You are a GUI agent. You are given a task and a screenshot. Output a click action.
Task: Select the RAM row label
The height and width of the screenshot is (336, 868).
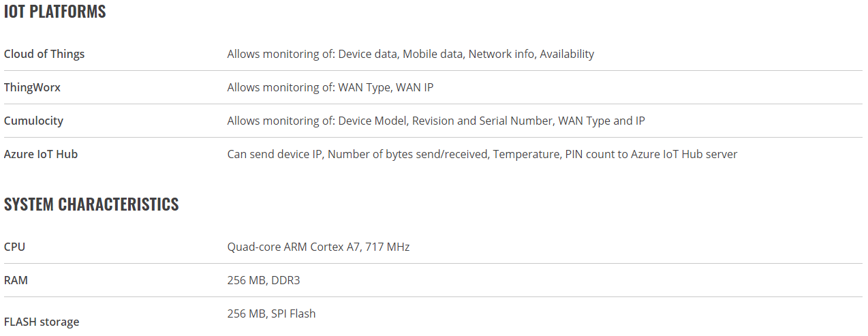pos(16,280)
